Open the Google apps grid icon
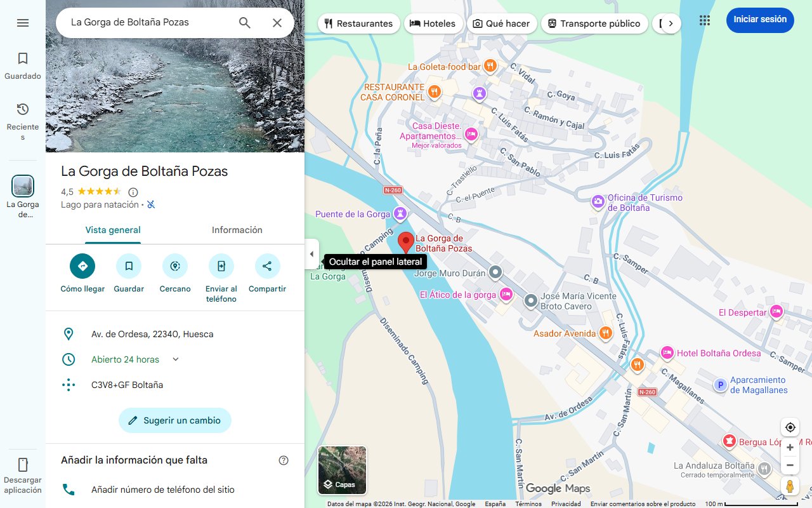Screen dimensions: 812x508 [704, 20]
